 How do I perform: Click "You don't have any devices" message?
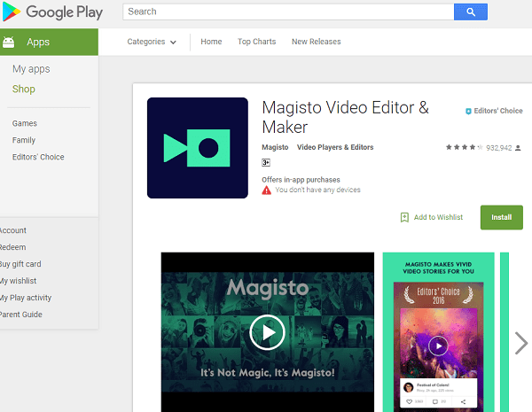317,190
